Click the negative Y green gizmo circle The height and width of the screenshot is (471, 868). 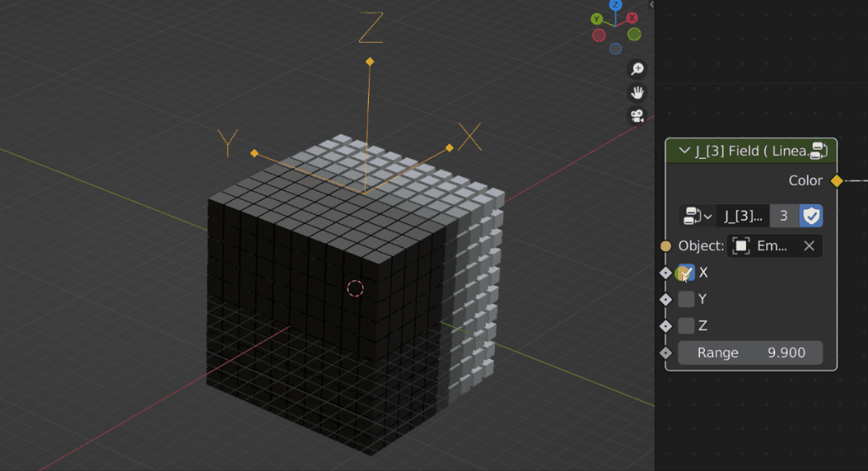[635, 34]
